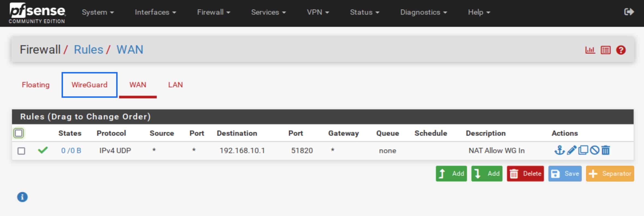Toggle the select-all rules checkbox
Screen dimensions: 644x216
coord(19,133)
